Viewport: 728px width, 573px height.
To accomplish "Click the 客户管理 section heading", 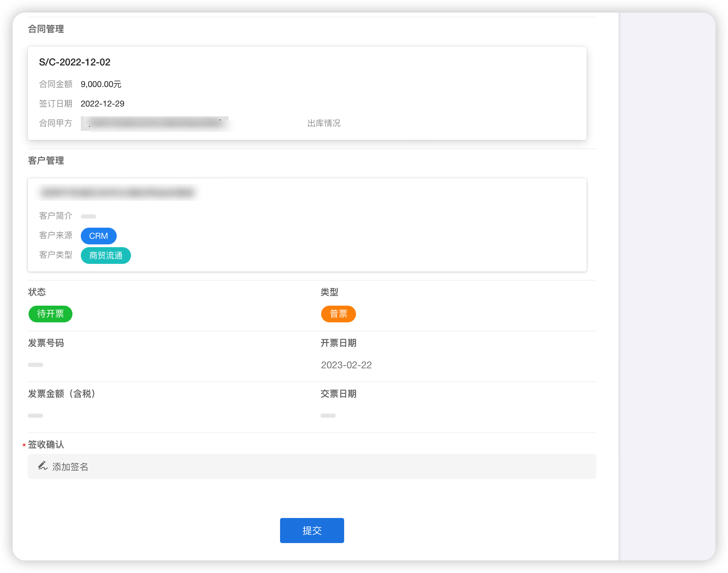I will 46,161.
